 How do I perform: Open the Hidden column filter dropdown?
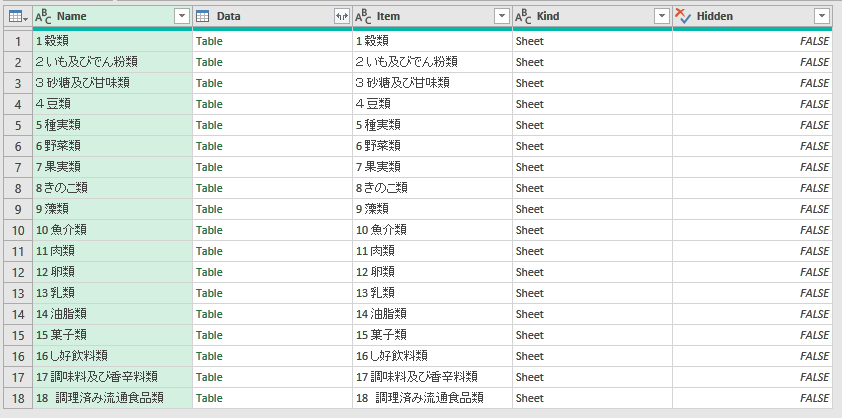click(x=822, y=17)
